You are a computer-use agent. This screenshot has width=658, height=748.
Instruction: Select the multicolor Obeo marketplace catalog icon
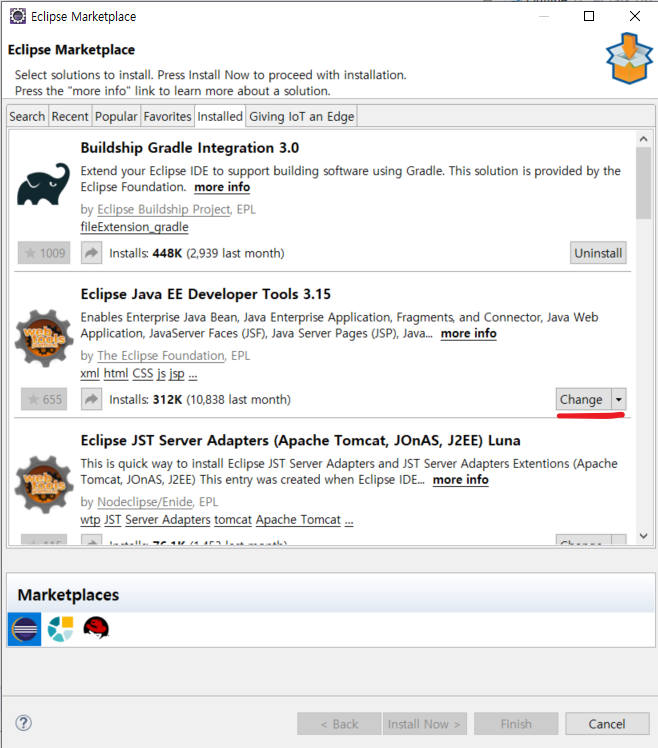point(61,629)
